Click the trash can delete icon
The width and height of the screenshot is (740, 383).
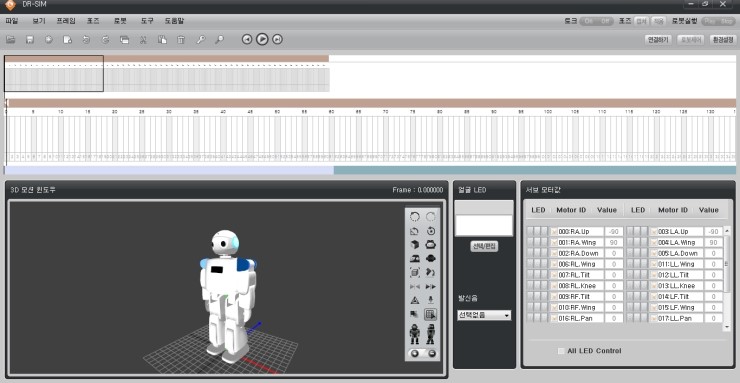(x=181, y=40)
